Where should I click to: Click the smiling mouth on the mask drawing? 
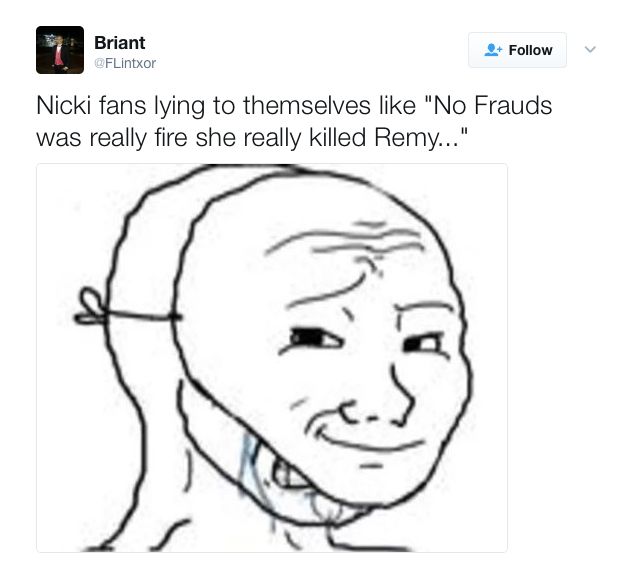pos(367,435)
